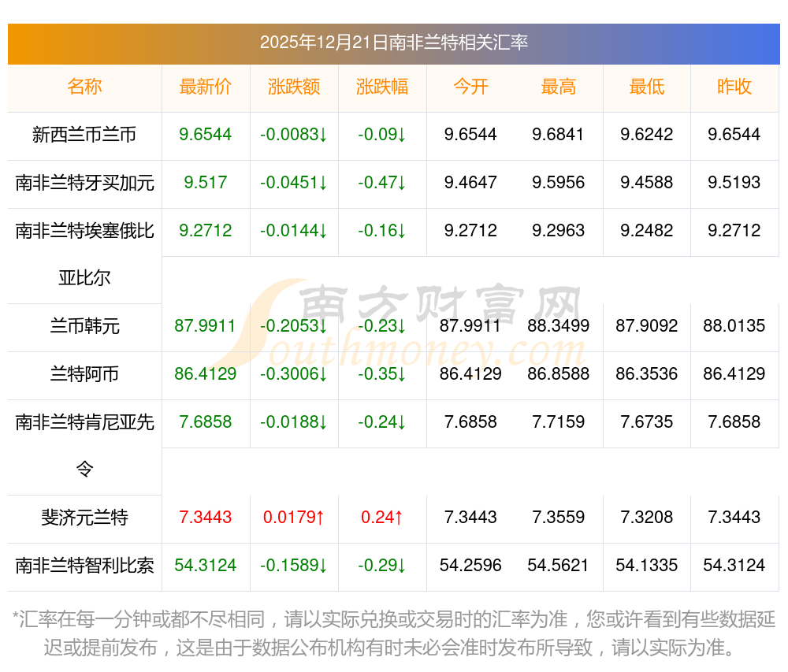Click green latest price 54.3124
This screenshot has width=788, height=672.
pos(205,566)
